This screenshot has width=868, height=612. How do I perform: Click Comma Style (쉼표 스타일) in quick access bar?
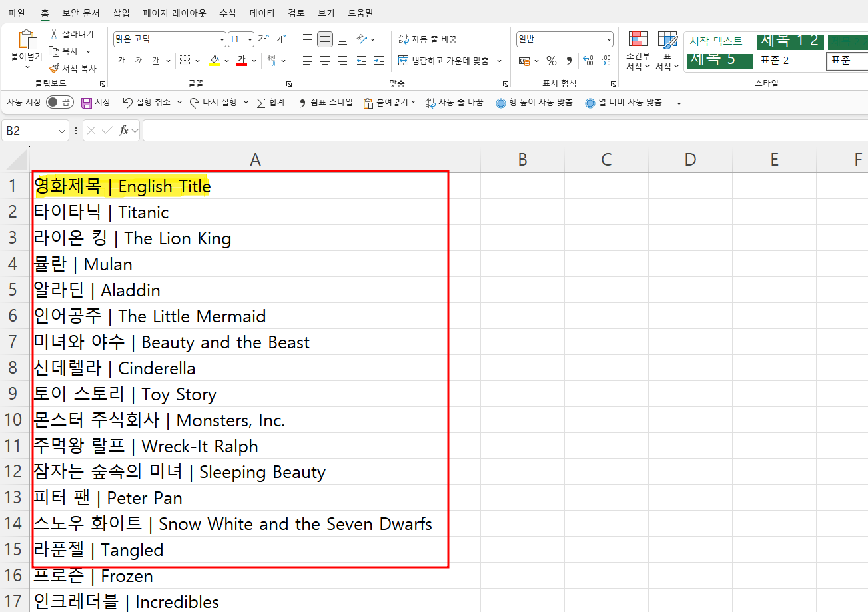326,103
